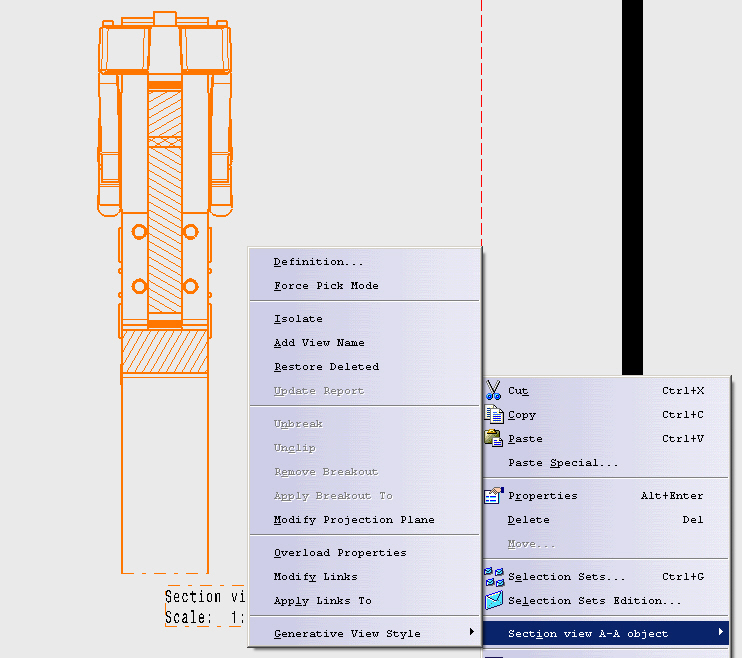Click the Scale label under the view

click(x=204, y=617)
